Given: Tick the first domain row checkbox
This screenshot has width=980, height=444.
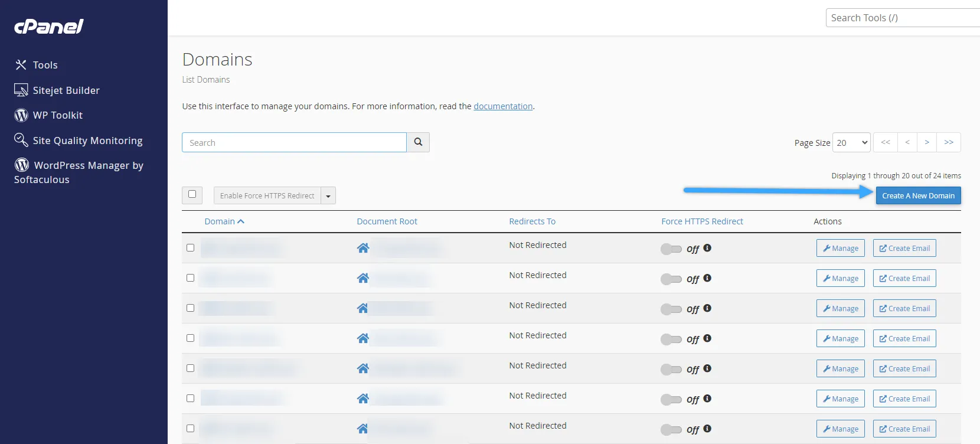Looking at the screenshot, I should coord(190,248).
